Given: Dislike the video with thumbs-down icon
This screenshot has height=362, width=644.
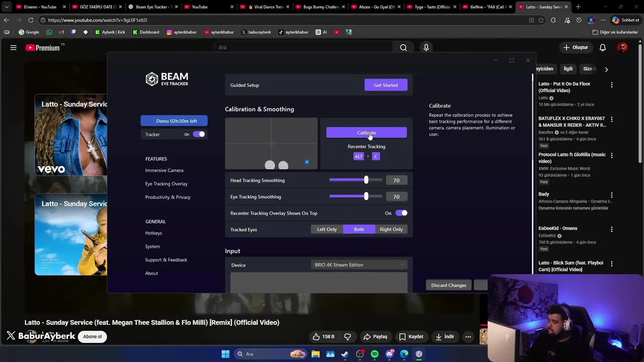Looking at the screenshot, I should tap(348, 336).
